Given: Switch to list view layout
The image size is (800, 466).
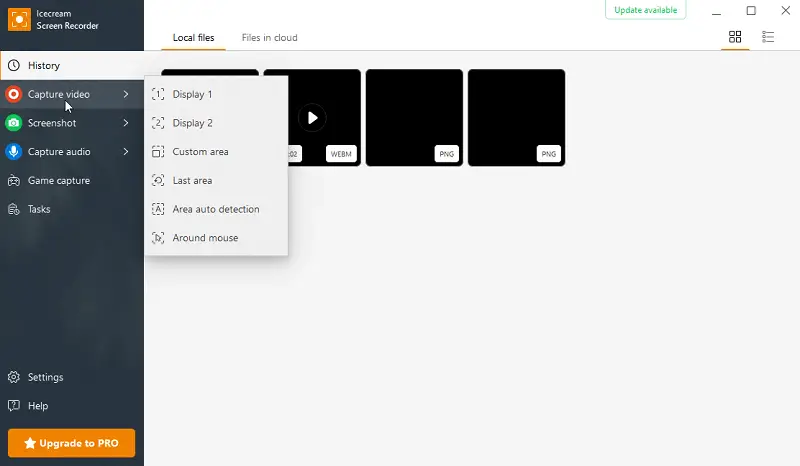Looking at the screenshot, I should [x=768, y=37].
